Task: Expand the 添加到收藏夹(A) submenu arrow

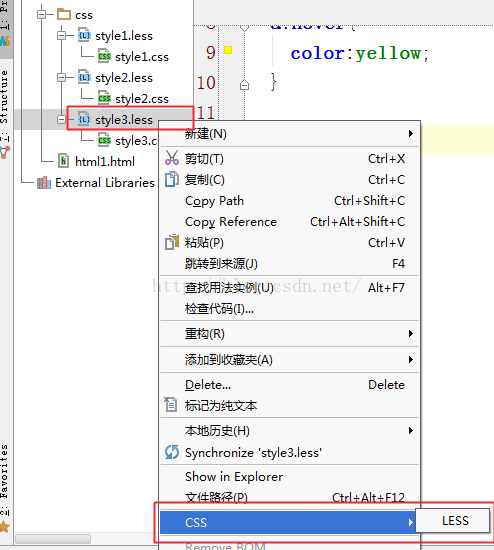Action: click(x=410, y=360)
